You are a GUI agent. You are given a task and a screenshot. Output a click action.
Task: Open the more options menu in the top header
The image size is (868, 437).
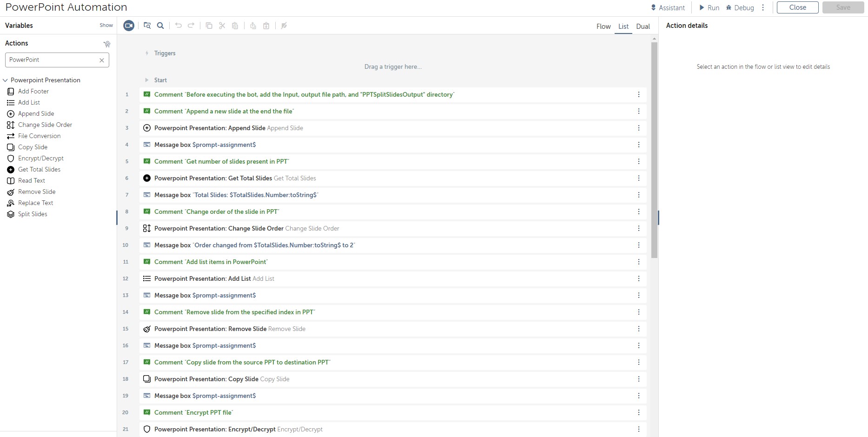(763, 7)
